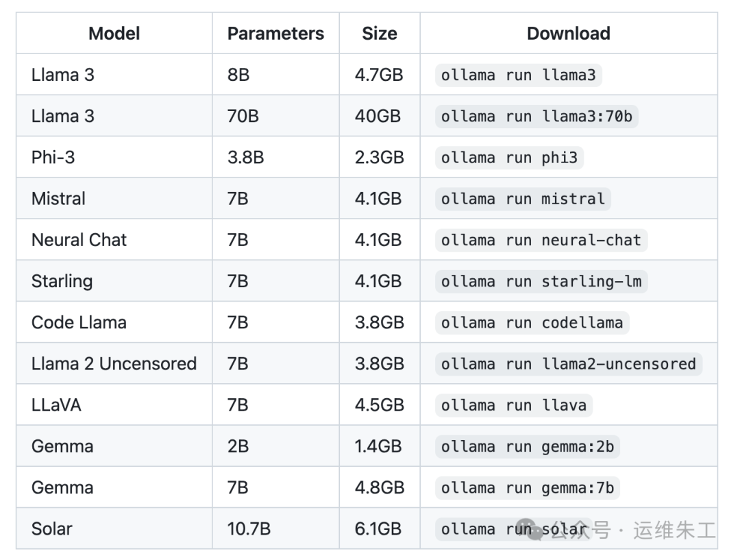Viewport: 740px width, 560px height.
Task: Click the Code Llama row's 3.8GB size
Action: (x=380, y=323)
